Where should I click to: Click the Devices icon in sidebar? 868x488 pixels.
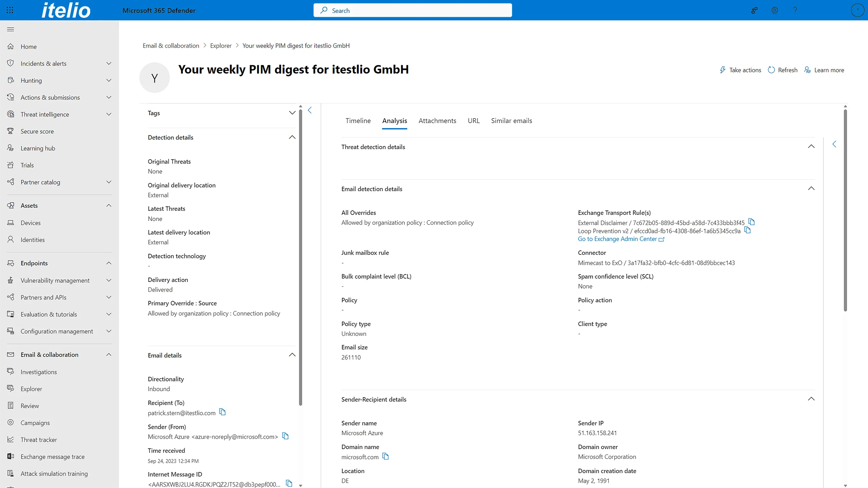(11, 223)
